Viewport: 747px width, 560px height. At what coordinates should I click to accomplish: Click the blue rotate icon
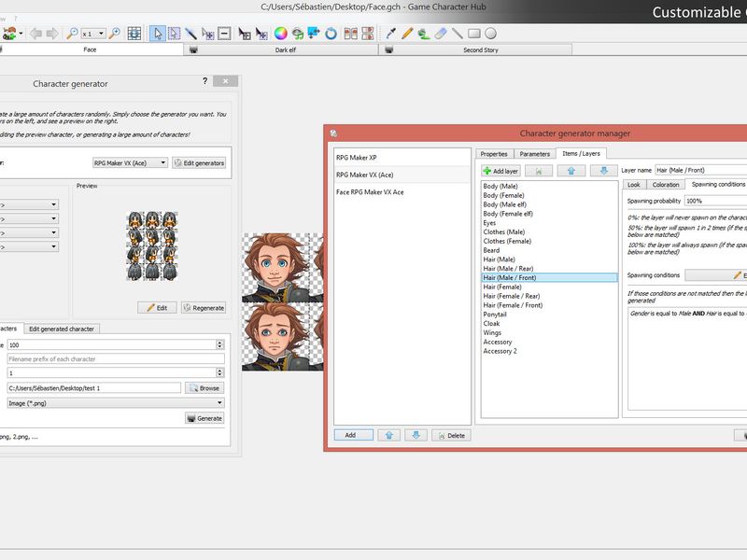coord(331,34)
